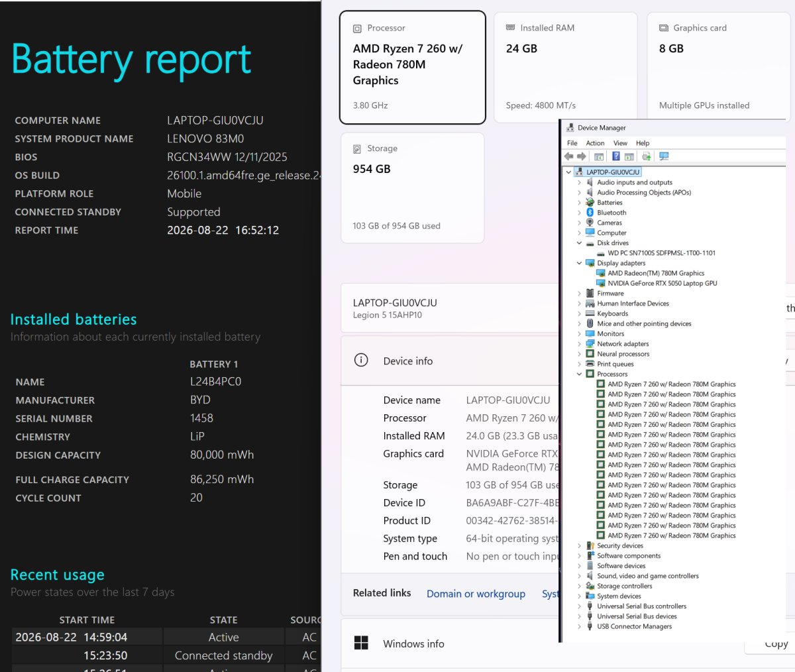The width and height of the screenshot is (795, 672).
Task: Expand the Storage controllers chevron
Action: (579, 586)
